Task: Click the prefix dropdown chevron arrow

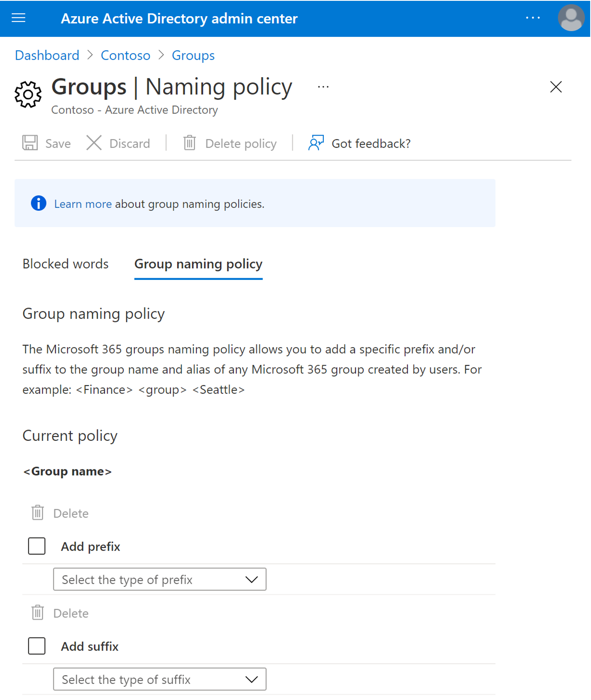Action: [x=252, y=579]
